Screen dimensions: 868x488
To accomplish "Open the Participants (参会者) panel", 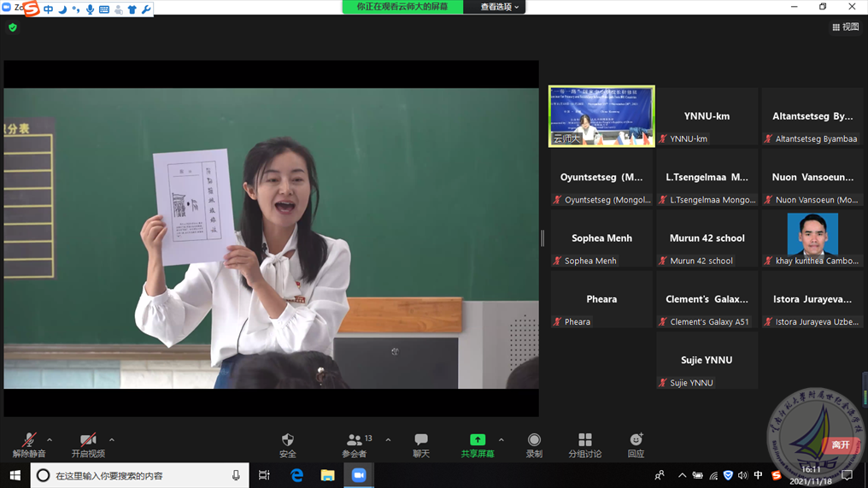I will click(x=355, y=444).
